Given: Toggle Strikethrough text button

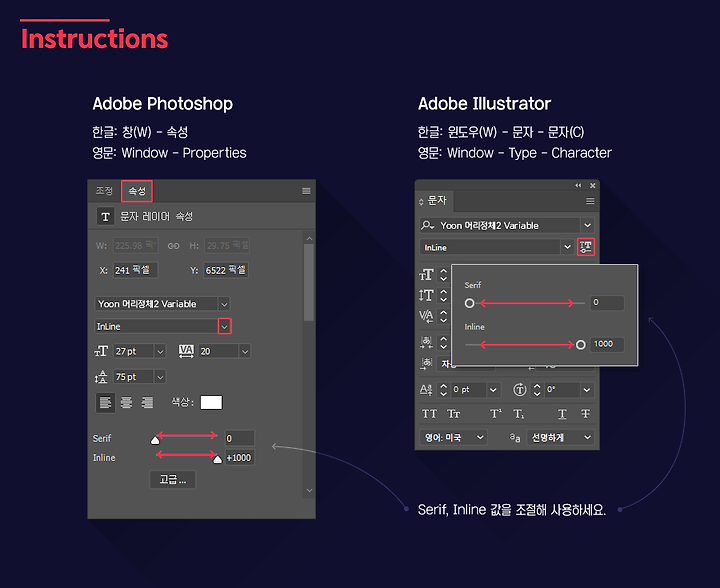Looking at the screenshot, I should pyautogui.click(x=585, y=414).
